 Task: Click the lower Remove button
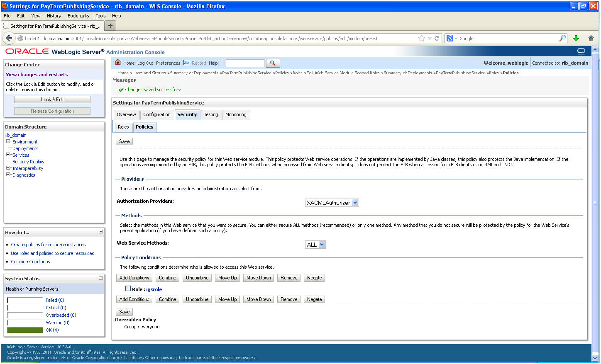pyautogui.click(x=289, y=299)
